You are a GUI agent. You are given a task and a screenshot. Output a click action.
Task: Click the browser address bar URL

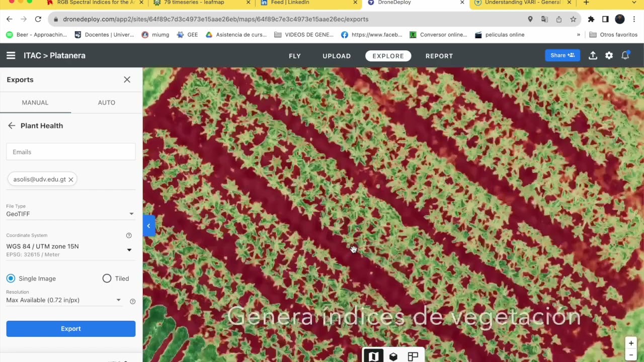pyautogui.click(x=216, y=19)
